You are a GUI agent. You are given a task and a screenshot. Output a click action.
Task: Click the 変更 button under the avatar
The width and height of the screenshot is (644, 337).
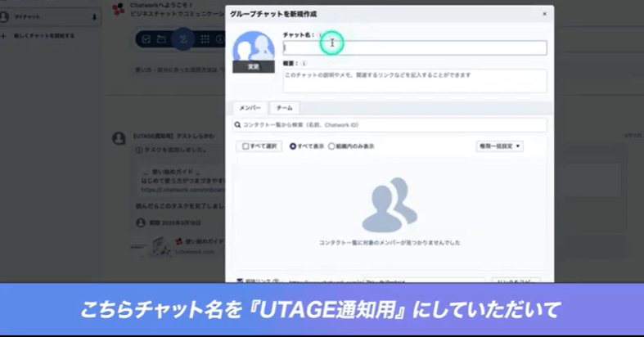(253, 67)
